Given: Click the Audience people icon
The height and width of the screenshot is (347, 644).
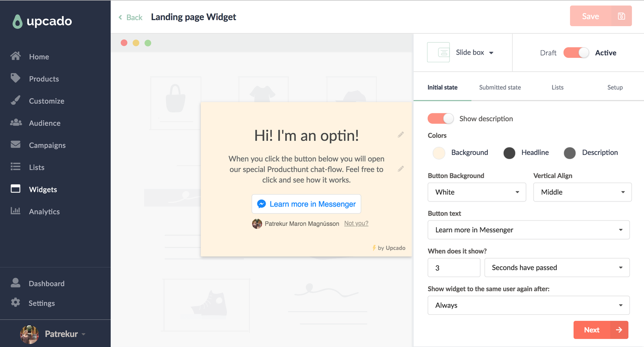Looking at the screenshot, I should 16,122.
